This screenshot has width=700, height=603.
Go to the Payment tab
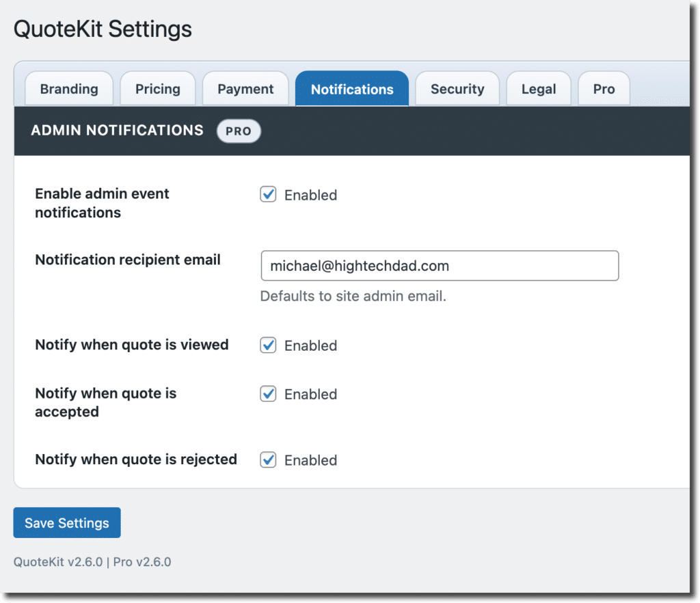coord(245,89)
